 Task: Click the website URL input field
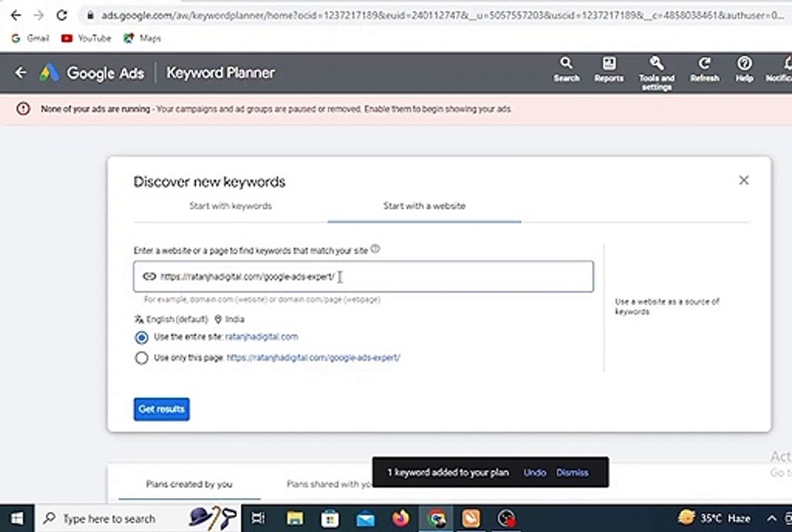coord(363,276)
